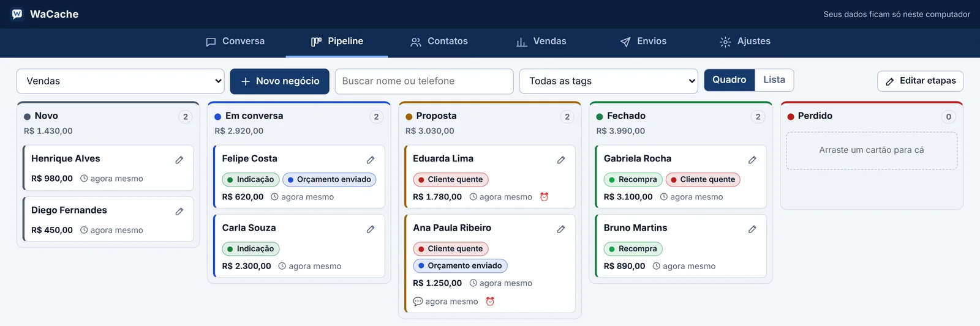Edit Eduarda Lima card pencil icon
The image size is (980, 326).
tap(561, 160)
